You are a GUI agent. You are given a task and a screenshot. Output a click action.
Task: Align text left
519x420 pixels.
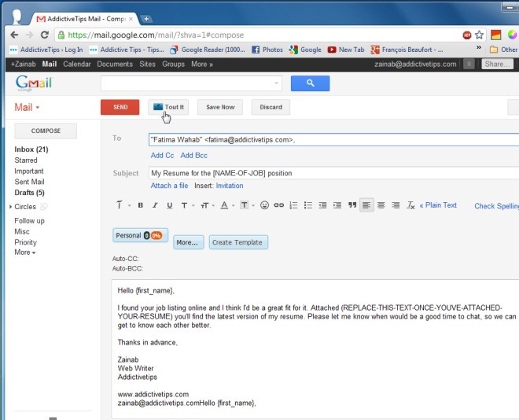tap(366, 205)
